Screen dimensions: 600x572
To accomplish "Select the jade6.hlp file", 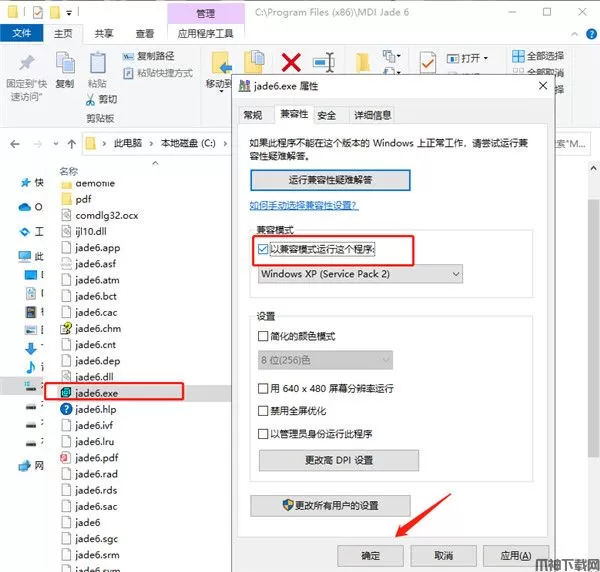I will click(x=89, y=409).
